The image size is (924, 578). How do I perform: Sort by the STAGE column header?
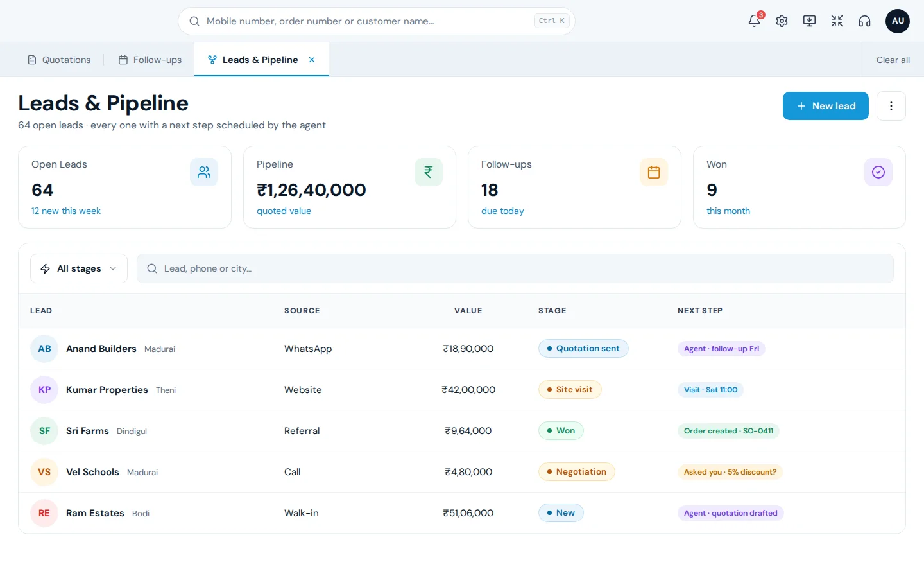click(552, 311)
